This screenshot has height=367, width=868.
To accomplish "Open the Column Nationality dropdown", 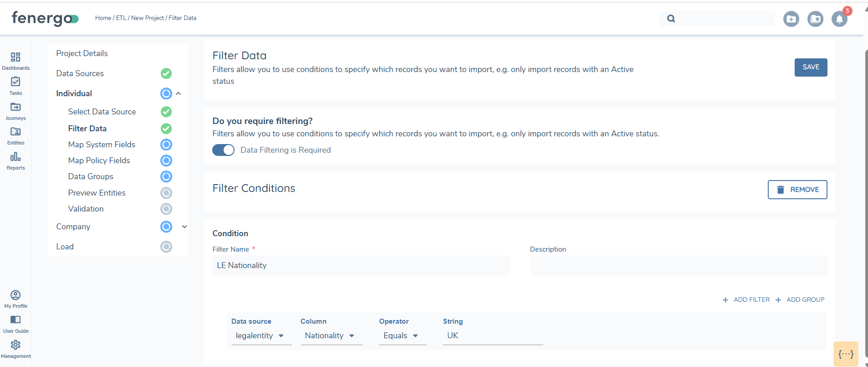I will 330,336.
